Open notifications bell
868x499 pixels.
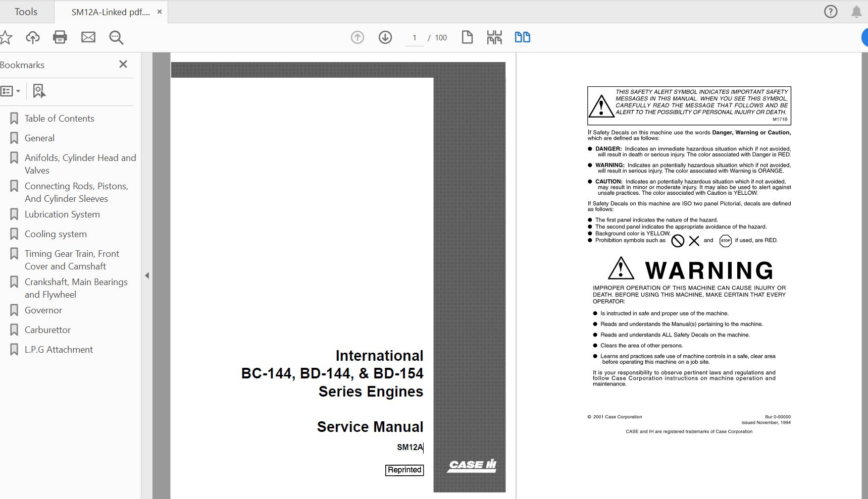click(x=856, y=12)
